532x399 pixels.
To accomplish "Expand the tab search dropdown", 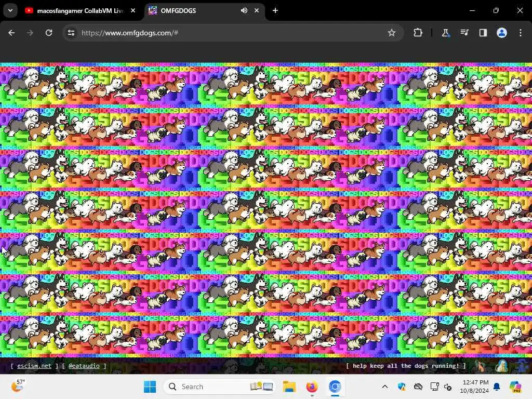I will click(x=10, y=10).
